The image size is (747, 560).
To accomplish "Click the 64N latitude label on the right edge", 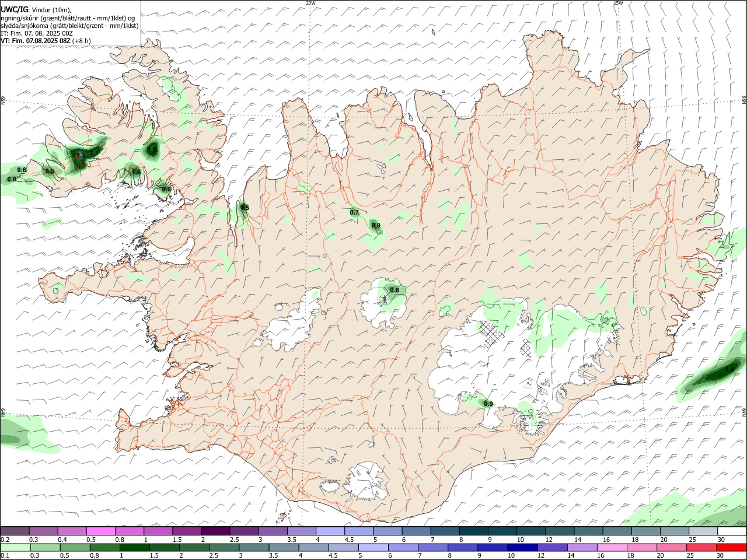I will click(x=744, y=412).
